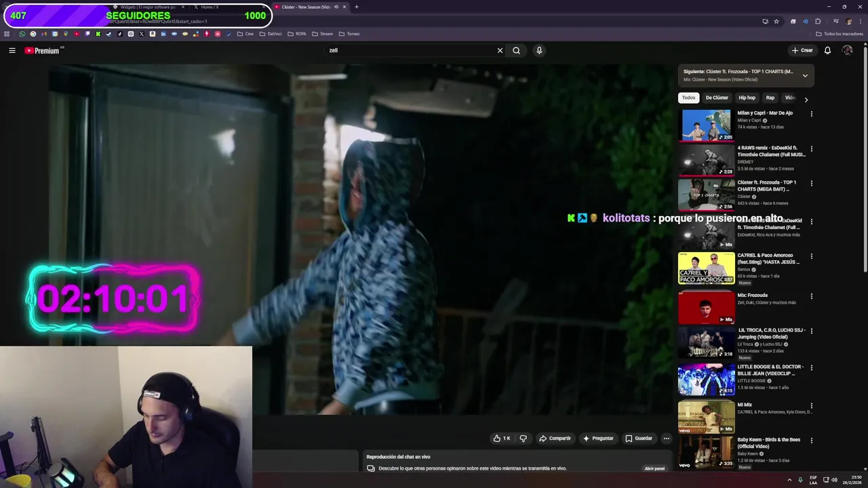
Task: Open the Crear button
Action: (802, 50)
